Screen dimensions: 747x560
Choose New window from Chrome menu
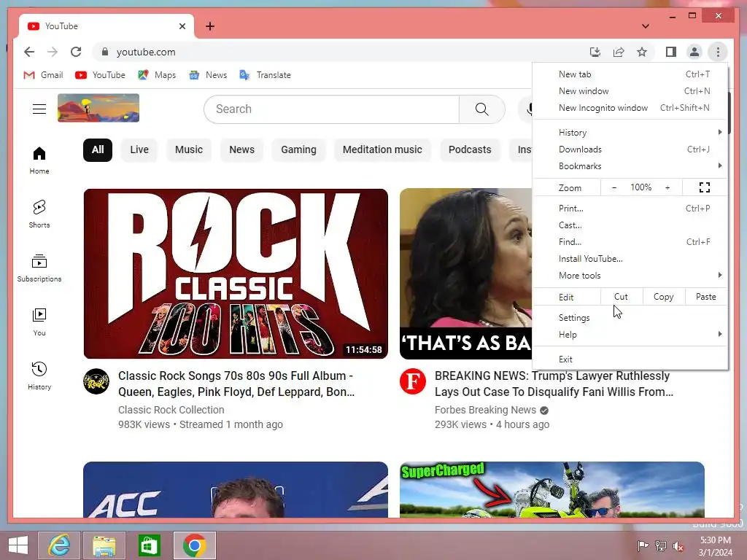coord(630,91)
